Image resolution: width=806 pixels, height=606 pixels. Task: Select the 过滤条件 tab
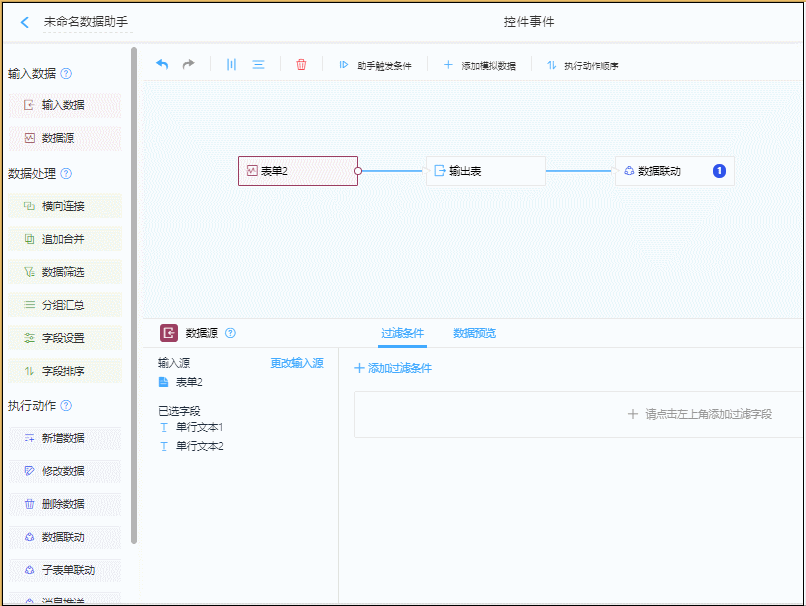click(x=402, y=333)
